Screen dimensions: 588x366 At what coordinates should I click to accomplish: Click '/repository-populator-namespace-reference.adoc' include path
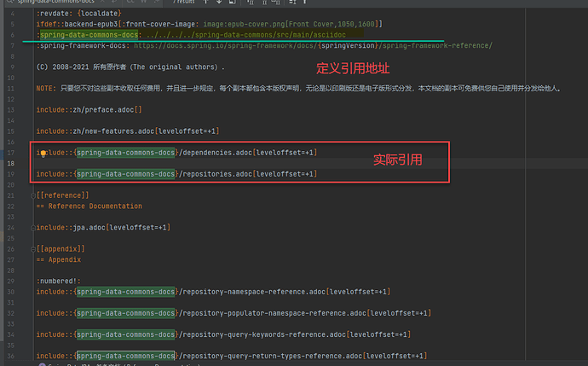pos(272,313)
